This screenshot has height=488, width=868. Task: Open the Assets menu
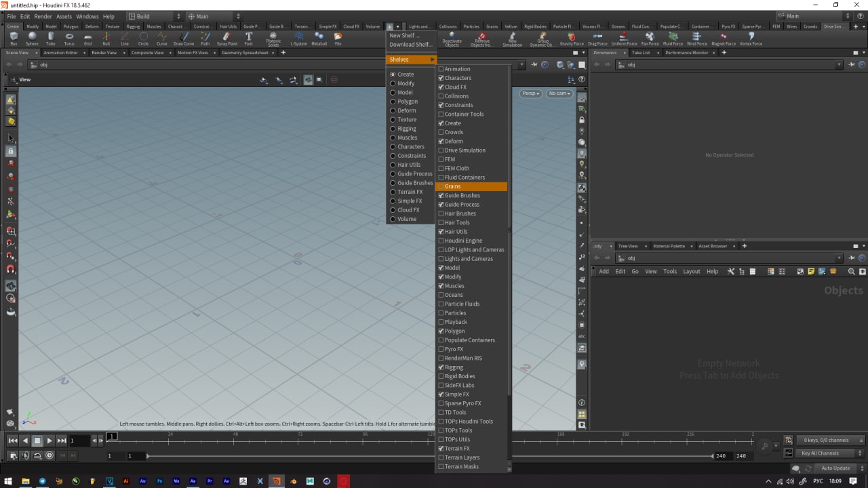tap(64, 16)
